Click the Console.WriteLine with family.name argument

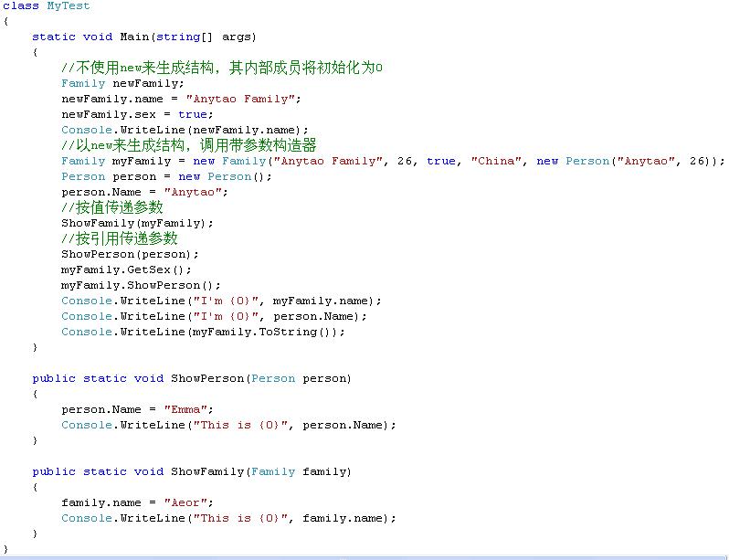tap(228, 518)
